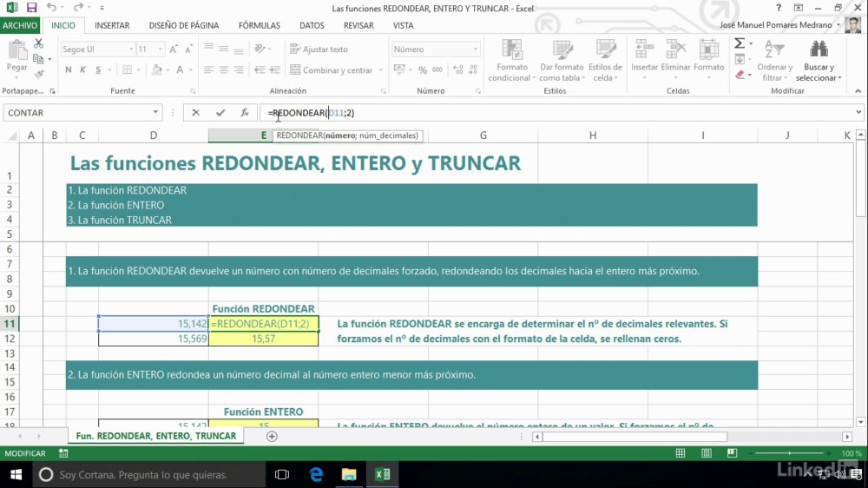Viewport: 868px width, 488px height.
Task: Cancel the formula entry with X icon
Action: [195, 112]
